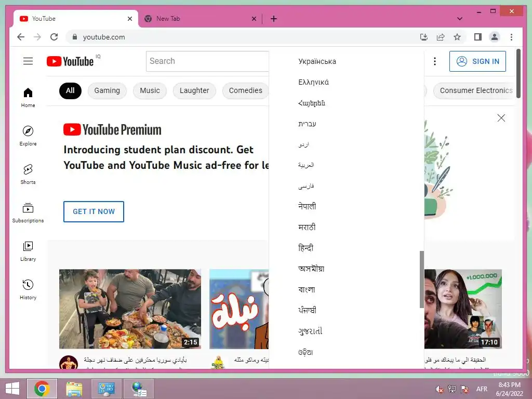Select the All filter chip
The width and height of the screenshot is (532, 399).
click(x=70, y=90)
